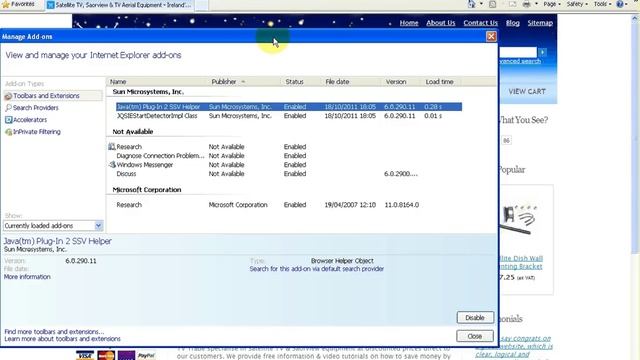The height and width of the screenshot is (360, 640).
Task: Click the Help question mark icon
Action: point(620,4)
